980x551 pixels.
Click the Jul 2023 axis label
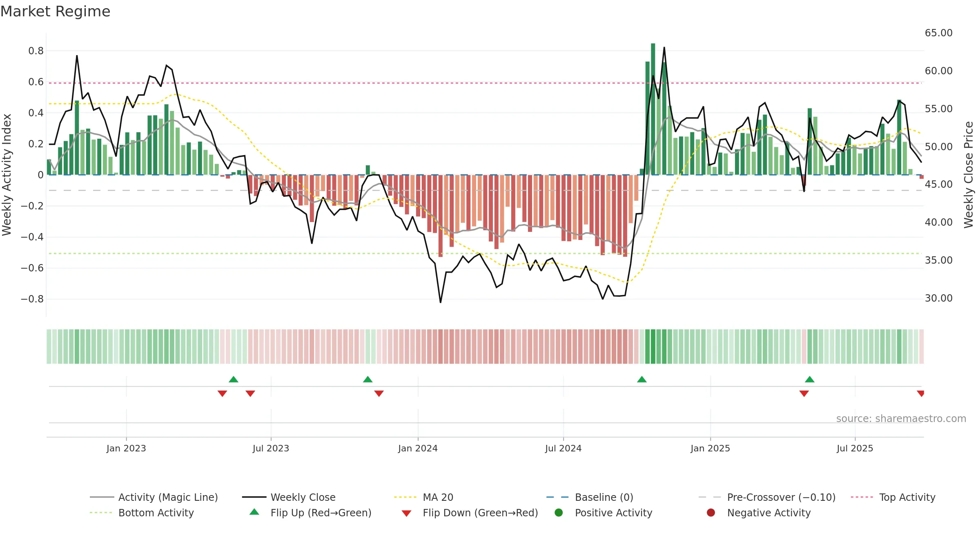point(271,448)
